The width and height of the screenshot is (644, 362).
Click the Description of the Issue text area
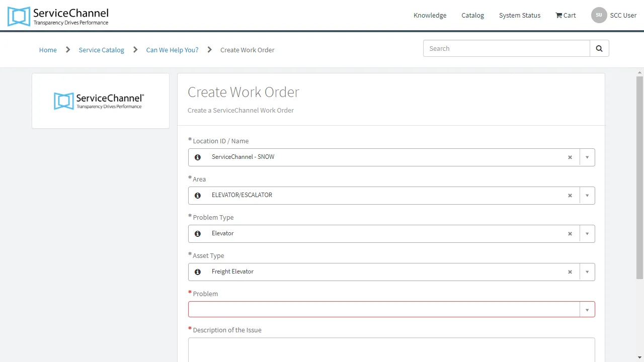[391, 350]
